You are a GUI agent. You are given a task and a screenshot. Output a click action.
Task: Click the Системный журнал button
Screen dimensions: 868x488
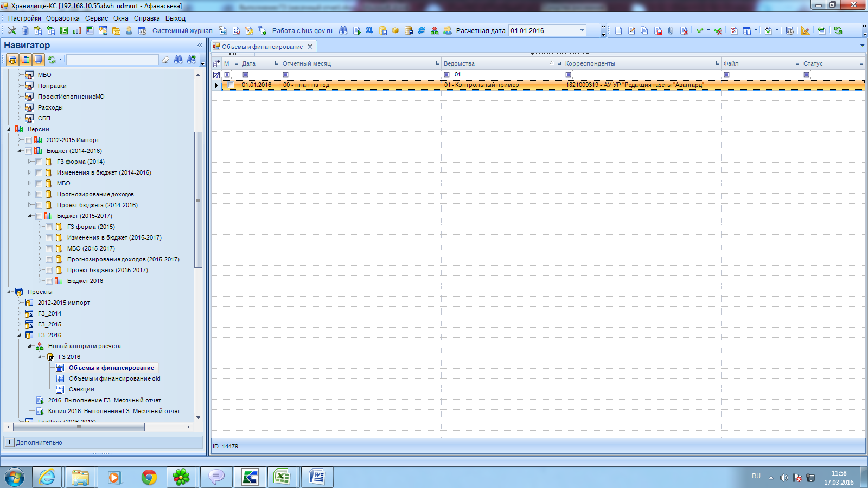(x=182, y=31)
